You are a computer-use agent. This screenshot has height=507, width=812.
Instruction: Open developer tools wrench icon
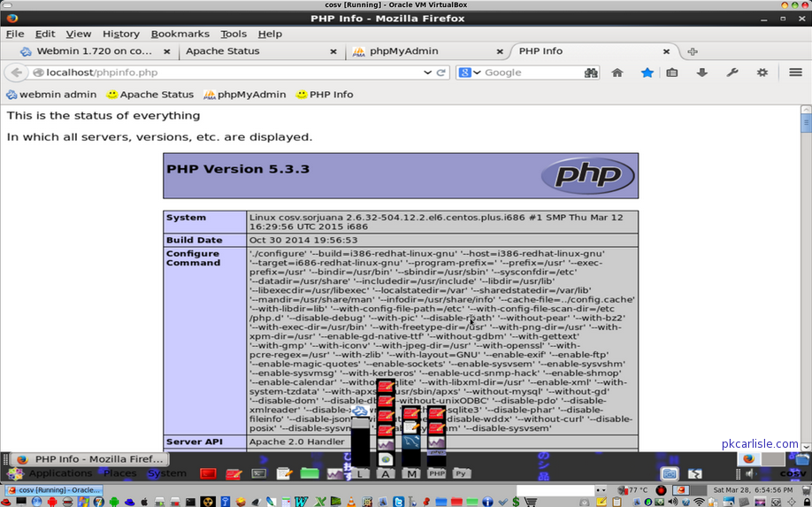[x=732, y=73]
